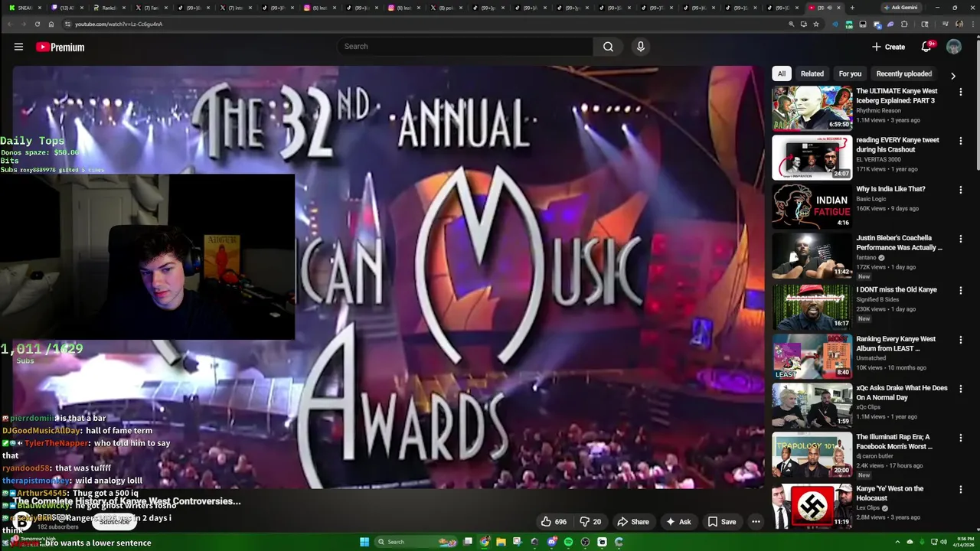The width and height of the screenshot is (980, 551).
Task: Open YouTube notifications bell
Action: tap(926, 47)
